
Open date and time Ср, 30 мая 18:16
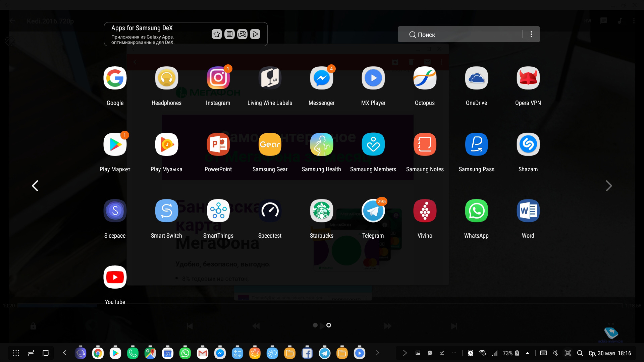click(610, 353)
